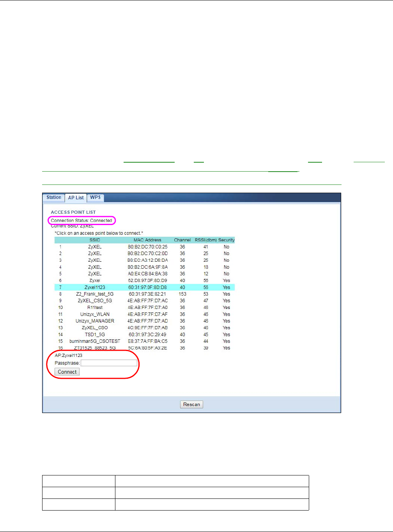The width and height of the screenshot is (393, 532).
Task: Select access point R11test
Action: pos(145,307)
